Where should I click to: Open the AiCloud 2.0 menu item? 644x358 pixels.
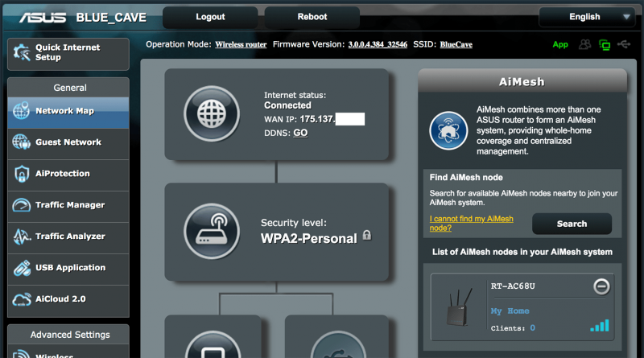click(68, 299)
